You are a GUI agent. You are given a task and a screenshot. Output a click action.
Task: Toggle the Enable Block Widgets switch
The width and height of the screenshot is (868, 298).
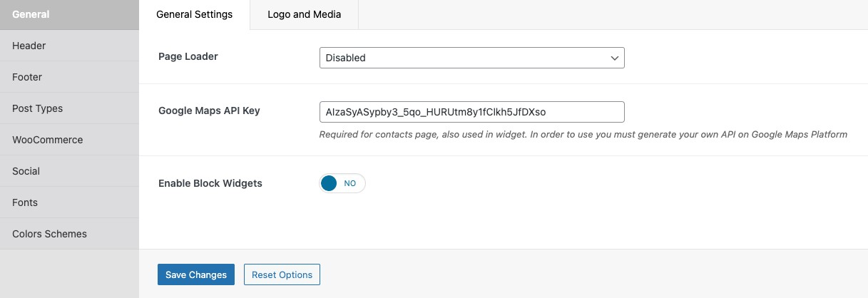click(x=342, y=183)
